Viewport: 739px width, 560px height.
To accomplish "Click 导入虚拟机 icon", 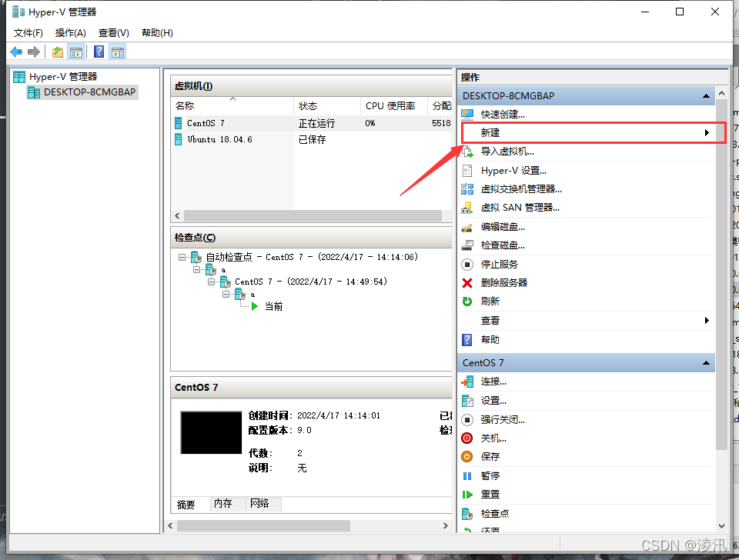I will click(x=467, y=152).
